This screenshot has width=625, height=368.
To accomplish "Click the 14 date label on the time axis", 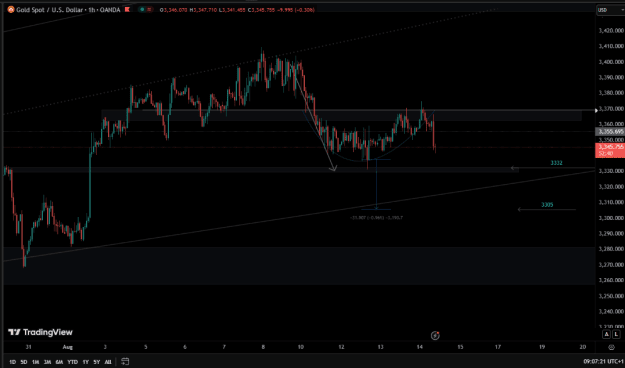I will [419, 347].
